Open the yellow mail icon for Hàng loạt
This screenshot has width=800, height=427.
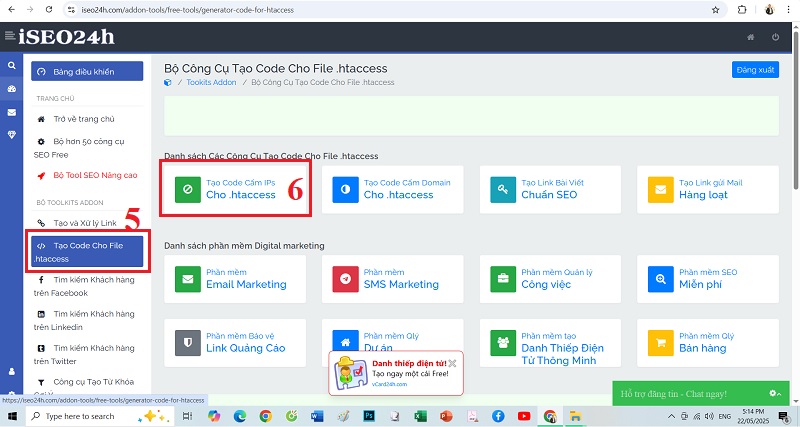click(661, 190)
